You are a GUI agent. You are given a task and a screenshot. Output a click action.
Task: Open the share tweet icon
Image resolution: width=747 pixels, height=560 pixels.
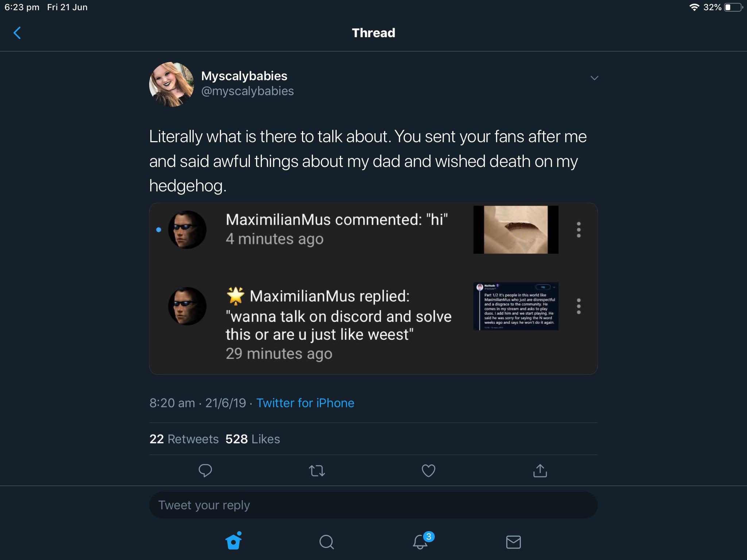pyautogui.click(x=540, y=470)
